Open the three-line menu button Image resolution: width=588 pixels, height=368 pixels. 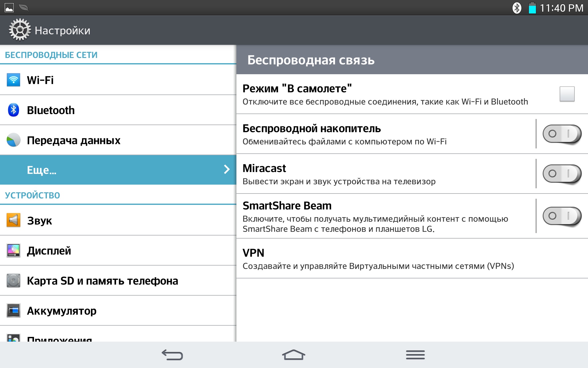tap(415, 355)
